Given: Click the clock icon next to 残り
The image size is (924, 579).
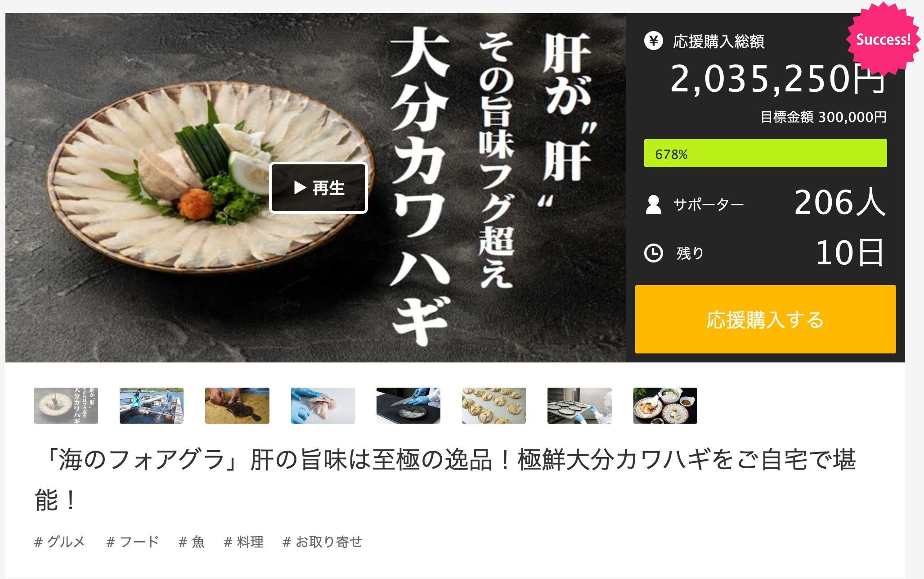Looking at the screenshot, I should tap(653, 253).
